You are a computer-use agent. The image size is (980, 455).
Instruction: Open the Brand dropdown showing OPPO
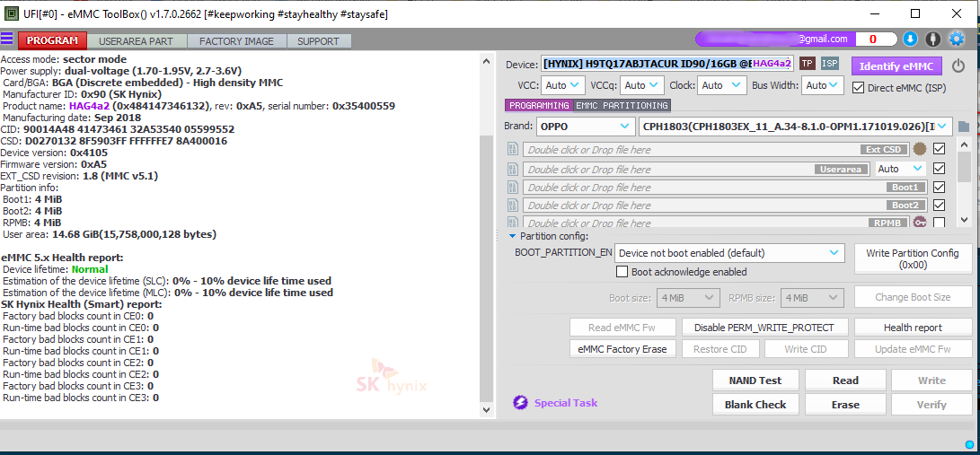pos(586,127)
